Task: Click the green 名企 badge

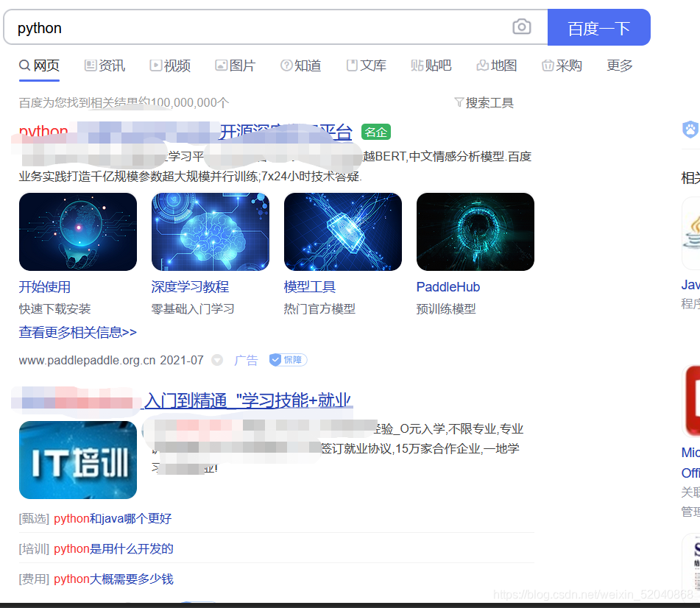Action: coord(376,132)
